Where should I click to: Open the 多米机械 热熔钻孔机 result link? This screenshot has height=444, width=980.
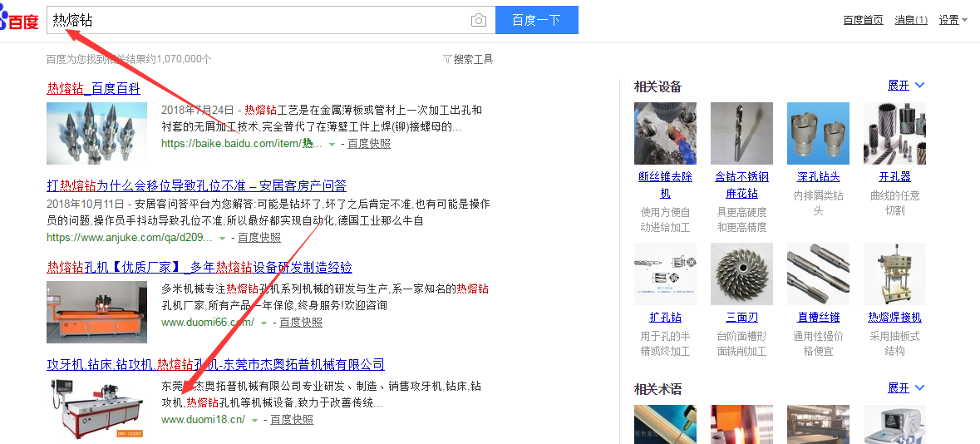(199, 267)
